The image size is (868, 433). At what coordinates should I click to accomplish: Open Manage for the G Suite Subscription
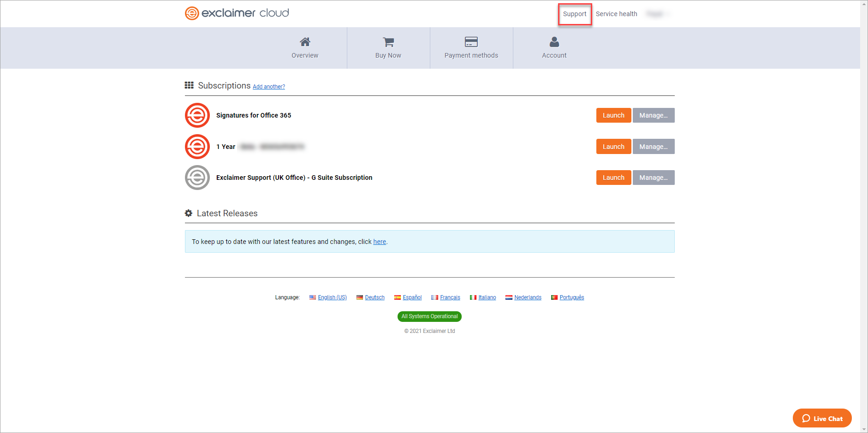pos(653,178)
